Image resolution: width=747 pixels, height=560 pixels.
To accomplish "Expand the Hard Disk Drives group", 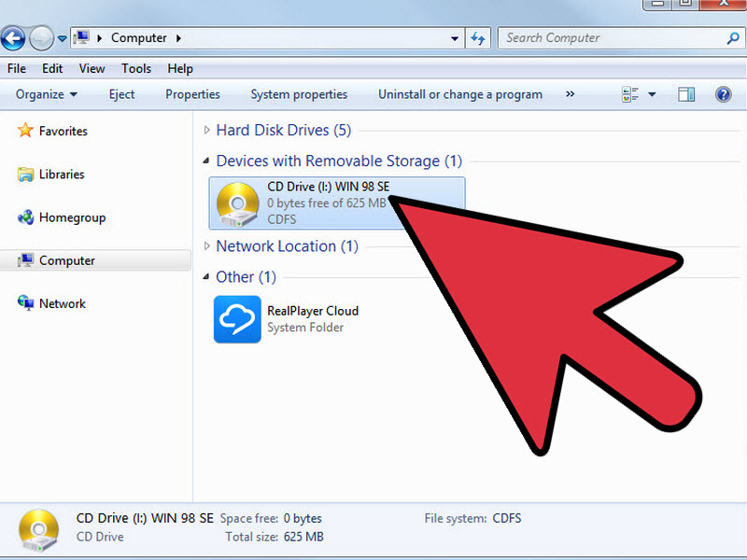I will 206,130.
